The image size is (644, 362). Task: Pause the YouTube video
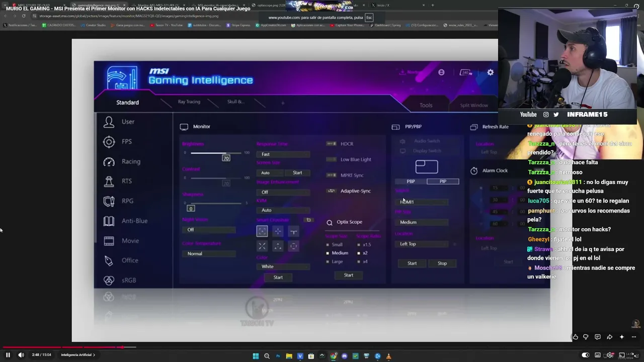point(8,355)
